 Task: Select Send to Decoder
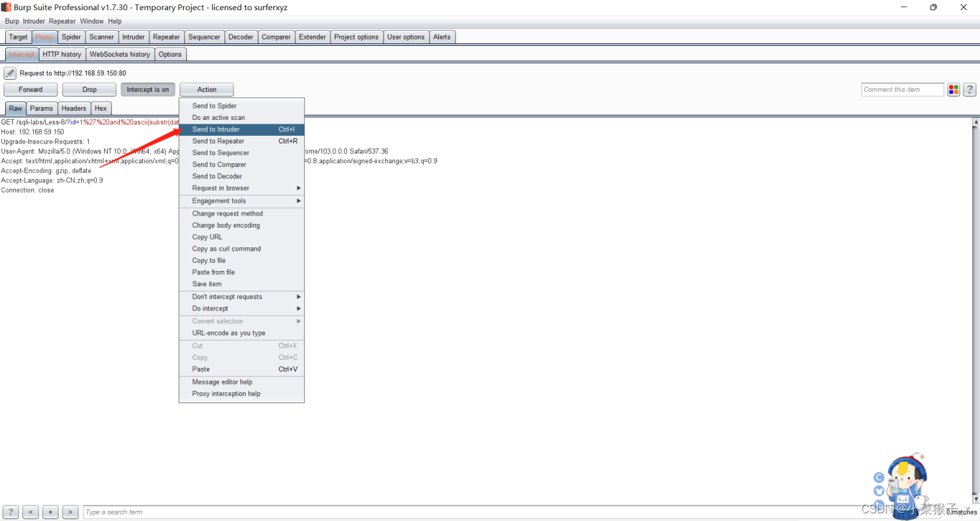242,177
